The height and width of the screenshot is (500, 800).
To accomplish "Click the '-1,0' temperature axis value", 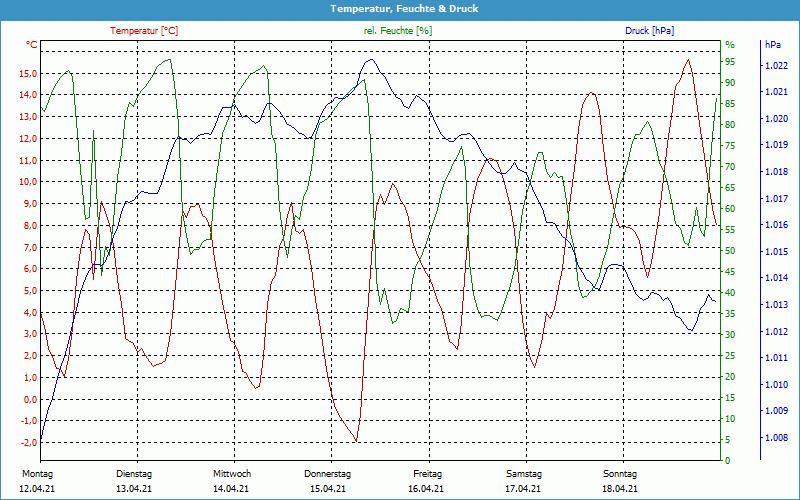I will click(28, 421).
